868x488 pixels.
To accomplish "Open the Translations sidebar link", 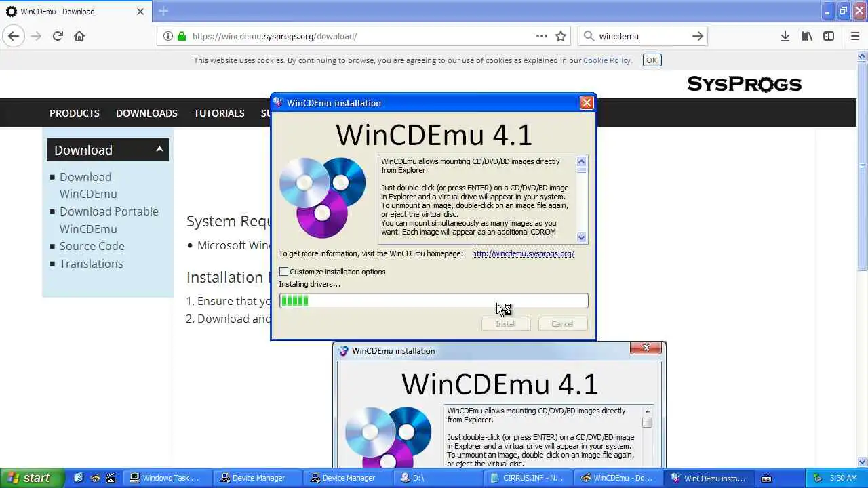I will [92, 264].
